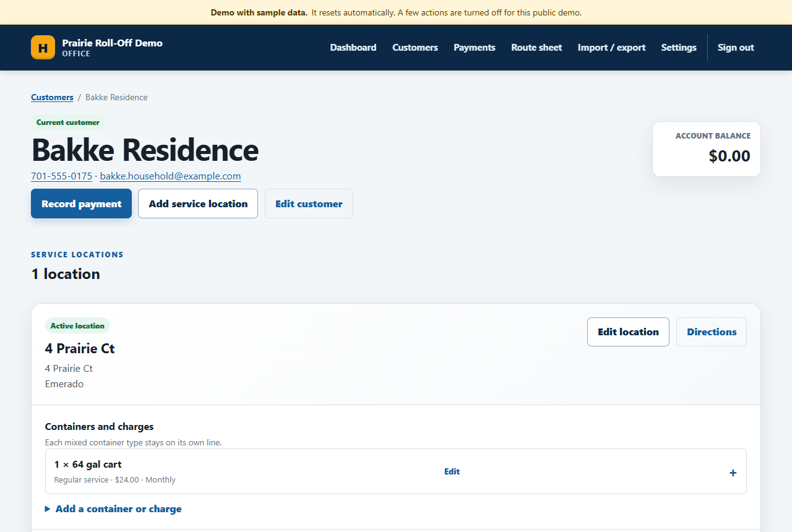This screenshot has height=532, width=792.
Task: Click the 'SERVICE LOCATIONS' label
Action: (x=77, y=254)
